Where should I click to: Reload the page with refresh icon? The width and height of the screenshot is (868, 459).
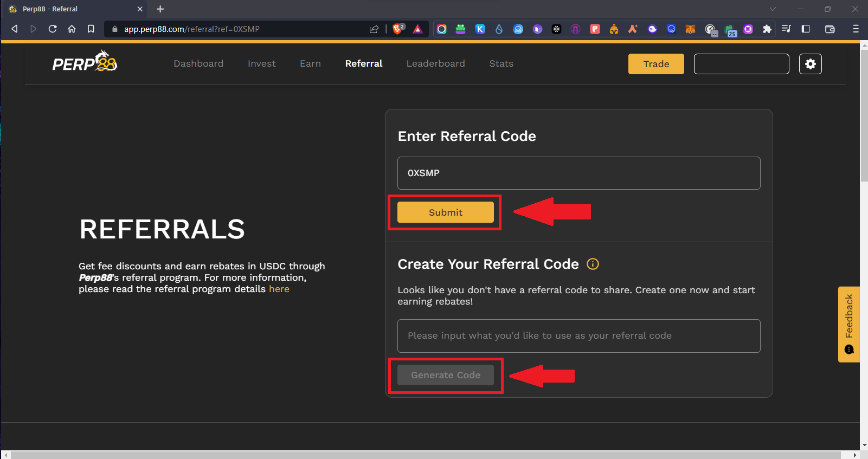point(53,29)
